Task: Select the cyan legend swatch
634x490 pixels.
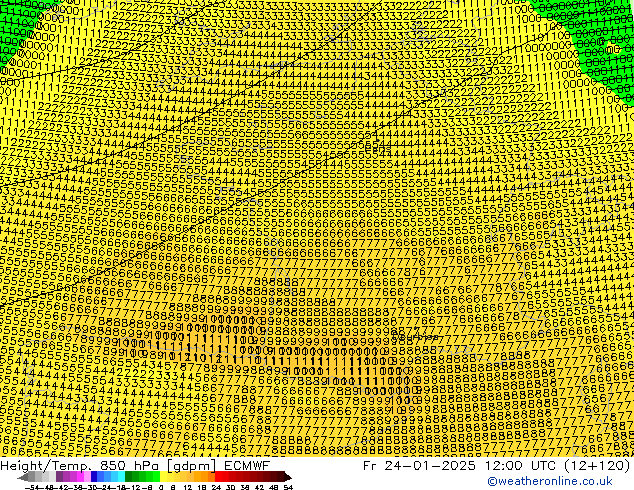Action: (121, 477)
